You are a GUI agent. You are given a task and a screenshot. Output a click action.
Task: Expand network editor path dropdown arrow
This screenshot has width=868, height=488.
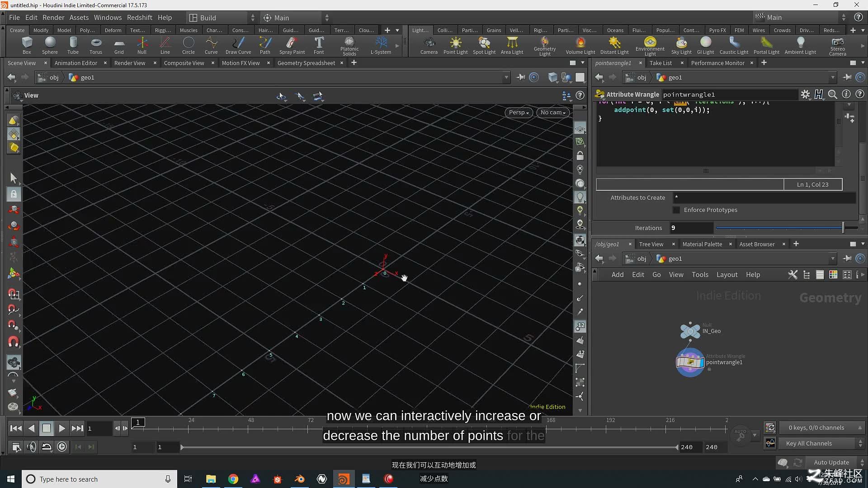tap(832, 258)
